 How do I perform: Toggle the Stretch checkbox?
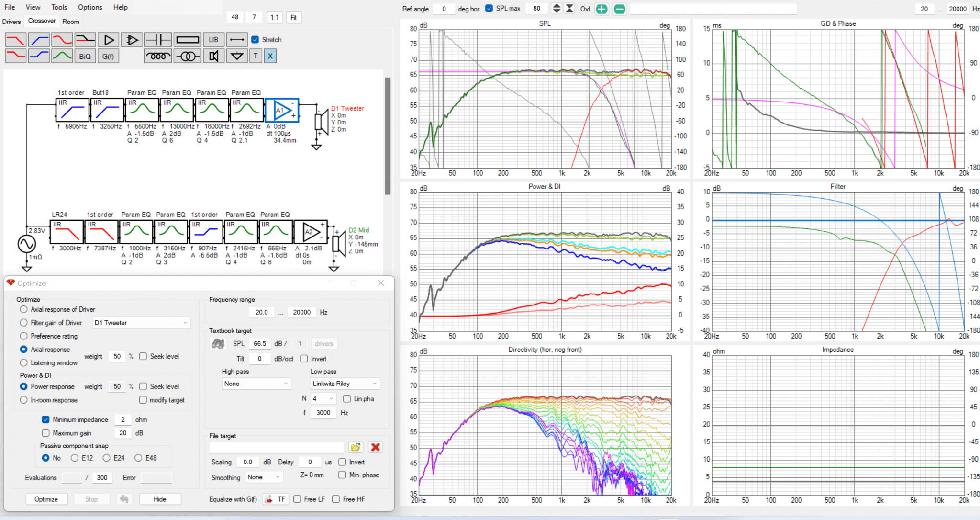click(x=255, y=40)
